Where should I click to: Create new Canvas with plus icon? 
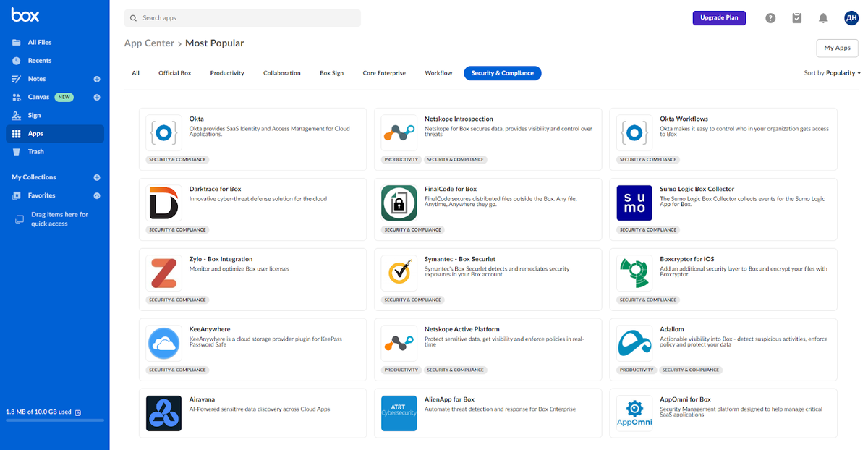[x=97, y=97]
